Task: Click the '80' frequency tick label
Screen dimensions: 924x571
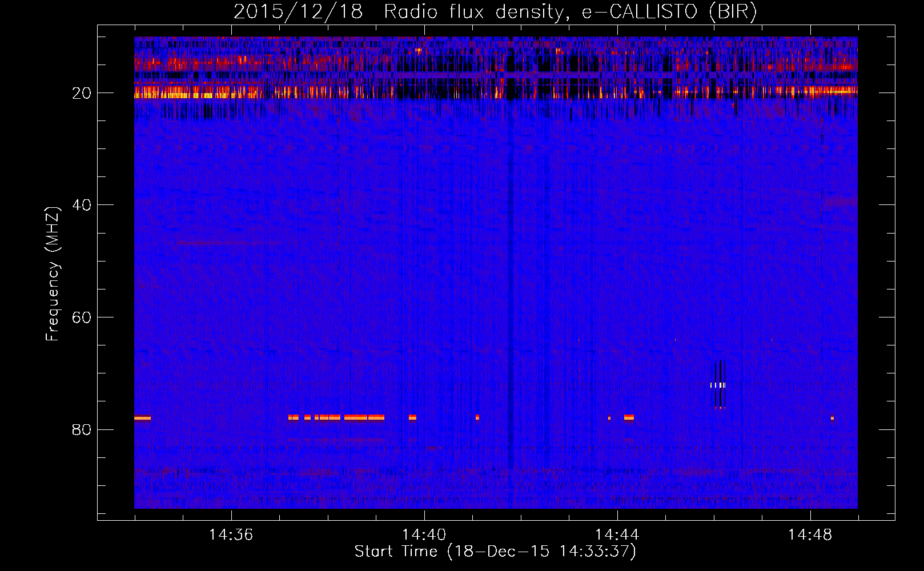Action: click(82, 429)
